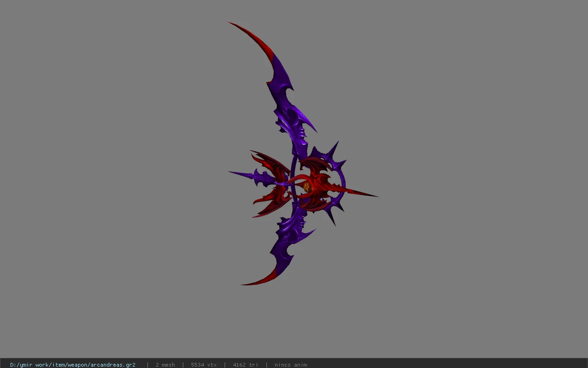
Task: Click the 'nincs anim' status entry
Action: [x=291, y=365]
